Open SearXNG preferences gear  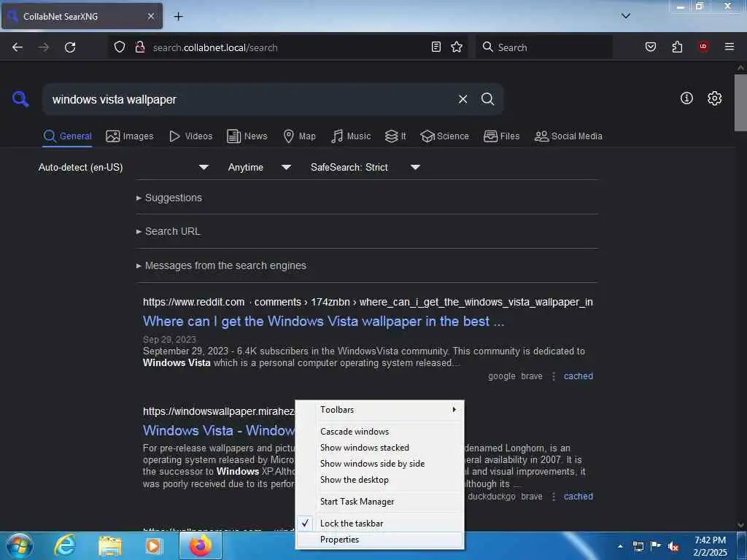tap(714, 98)
